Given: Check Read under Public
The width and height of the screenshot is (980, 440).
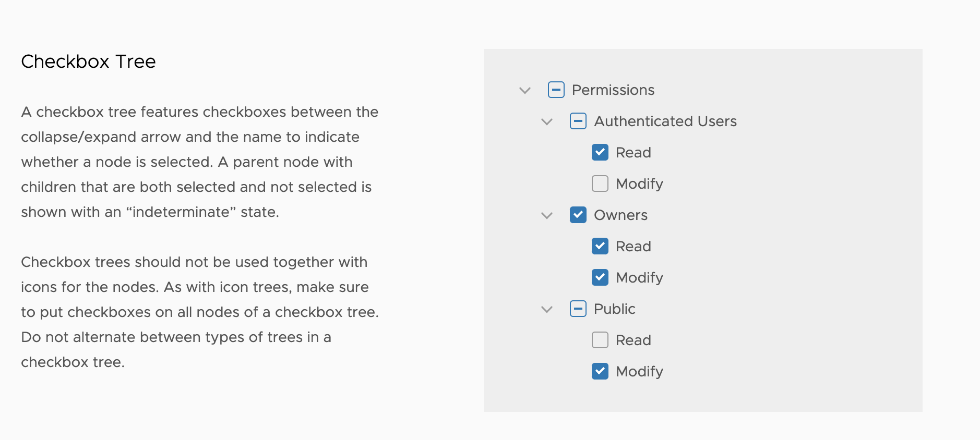Looking at the screenshot, I should click(600, 340).
